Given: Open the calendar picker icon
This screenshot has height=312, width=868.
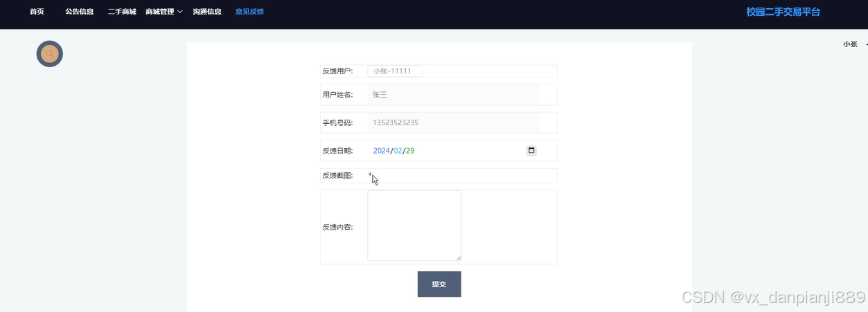Looking at the screenshot, I should click(x=531, y=151).
